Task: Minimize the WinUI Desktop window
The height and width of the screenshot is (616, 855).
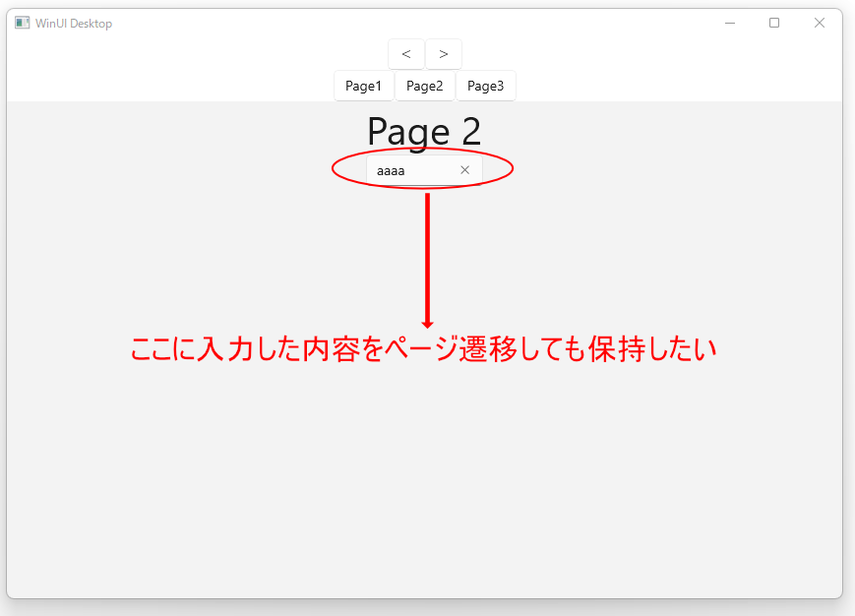Action: pyautogui.click(x=730, y=23)
